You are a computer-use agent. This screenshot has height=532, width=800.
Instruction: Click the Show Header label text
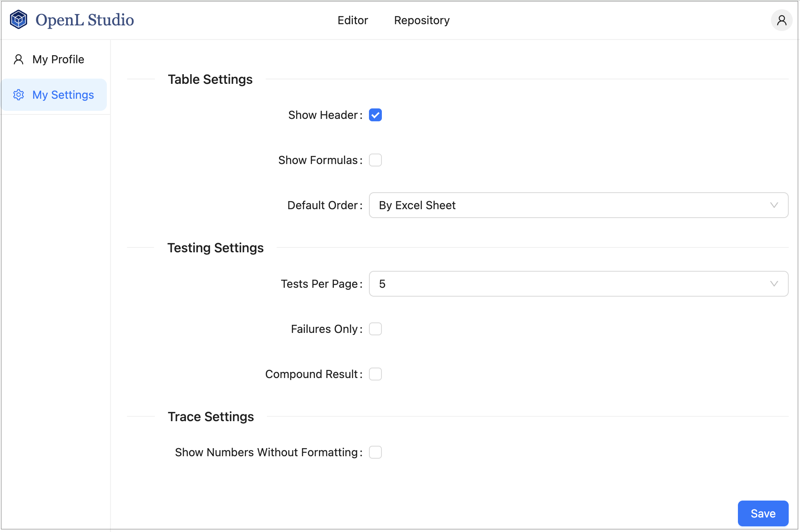coord(323,115)
